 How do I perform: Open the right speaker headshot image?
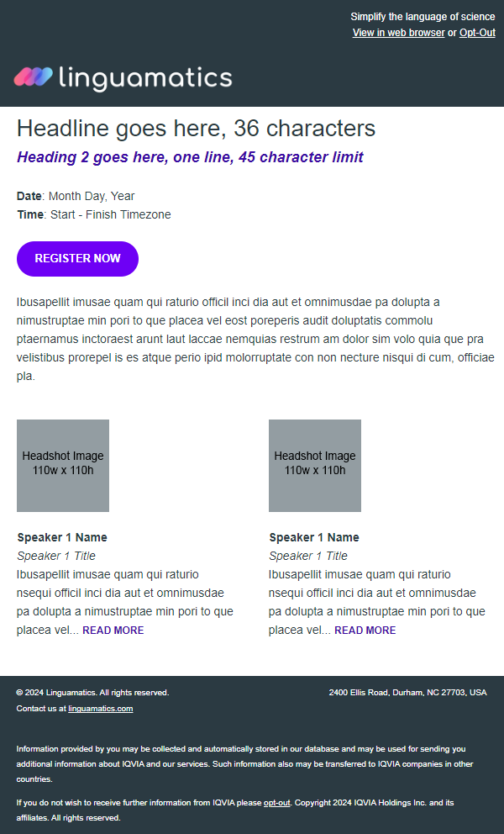pyautogui.click(x=315, y=466)
